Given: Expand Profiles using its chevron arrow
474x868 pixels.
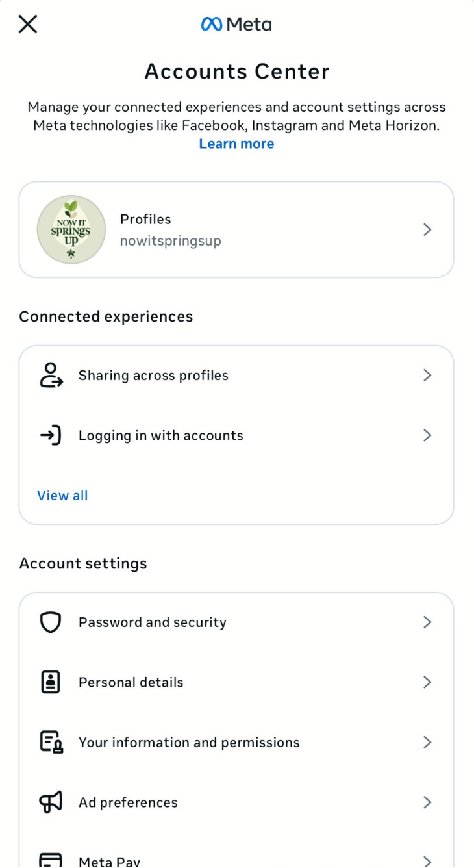Looking at the screenshot, I should (427, 229).
